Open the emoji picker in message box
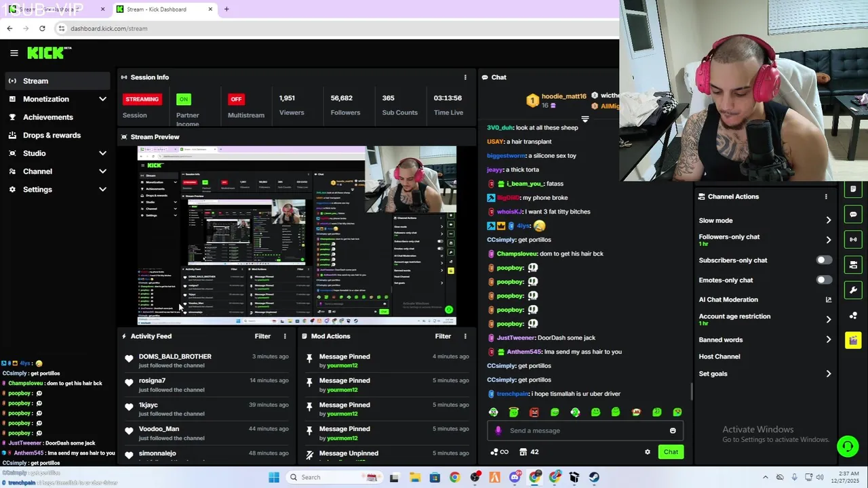 point(673,430)
